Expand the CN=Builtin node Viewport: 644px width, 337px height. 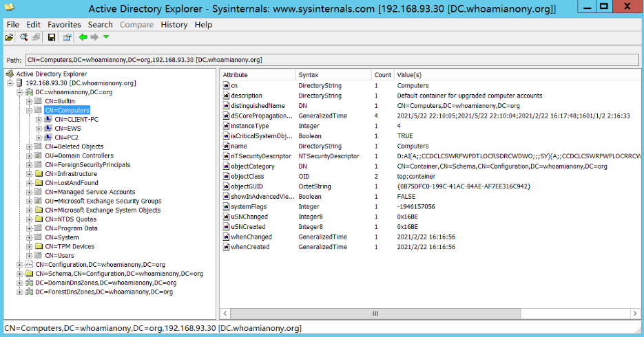pyautogui.click(x=29, y=101)
